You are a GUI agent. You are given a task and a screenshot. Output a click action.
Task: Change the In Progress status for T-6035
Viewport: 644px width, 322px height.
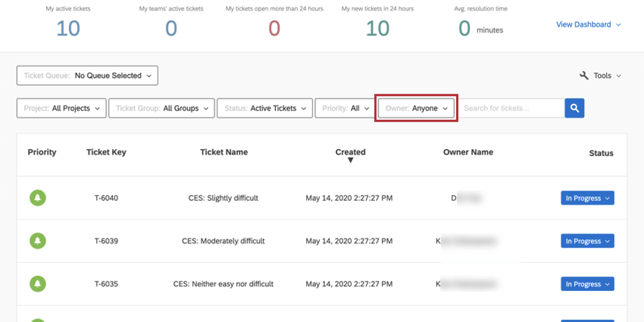pos(588,283)
